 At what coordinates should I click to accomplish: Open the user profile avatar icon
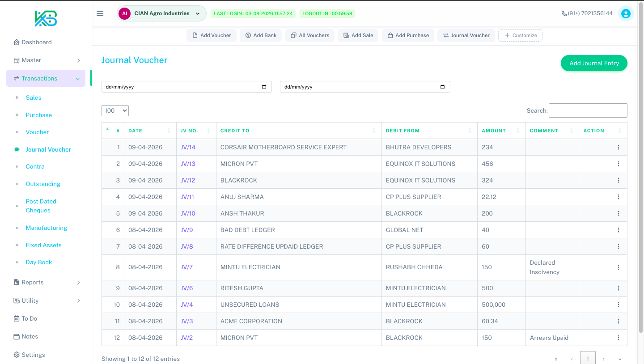click(x=626, y=13)
